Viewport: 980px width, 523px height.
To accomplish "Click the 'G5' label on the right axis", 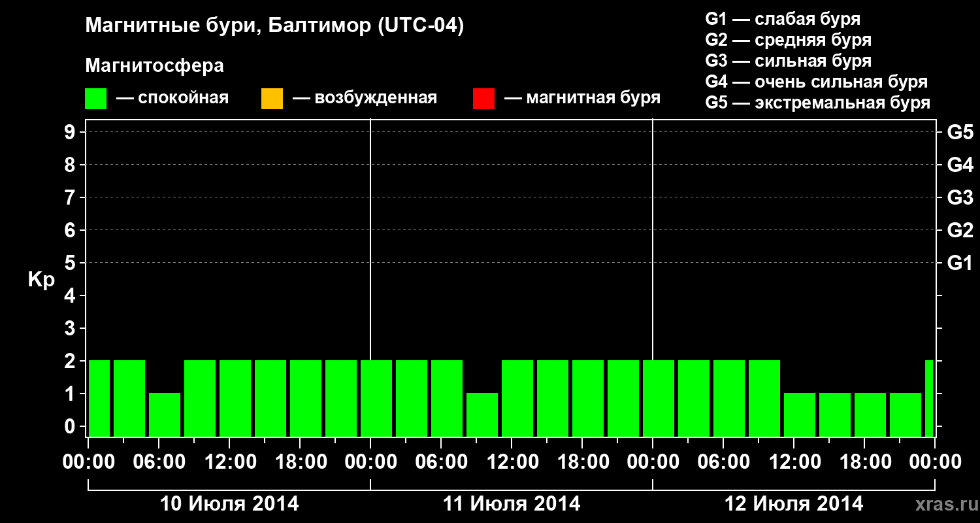I will pos(960,132).
